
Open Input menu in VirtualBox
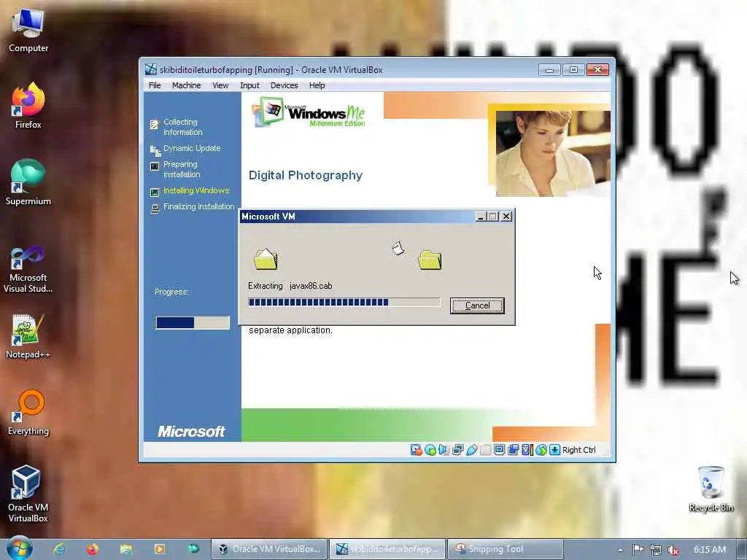click(249, 85)
